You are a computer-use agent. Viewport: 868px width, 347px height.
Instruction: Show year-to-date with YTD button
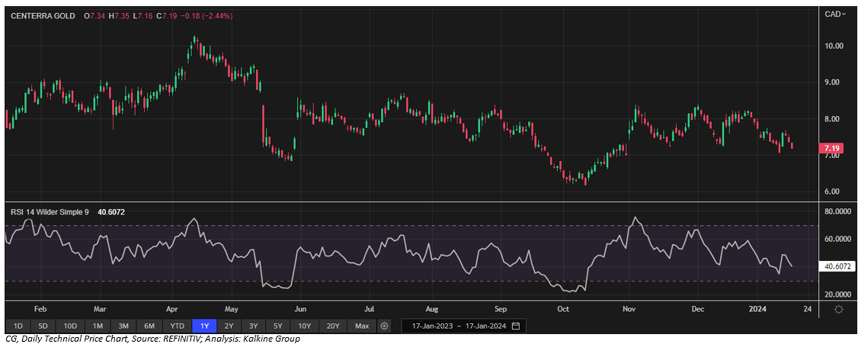177,326
